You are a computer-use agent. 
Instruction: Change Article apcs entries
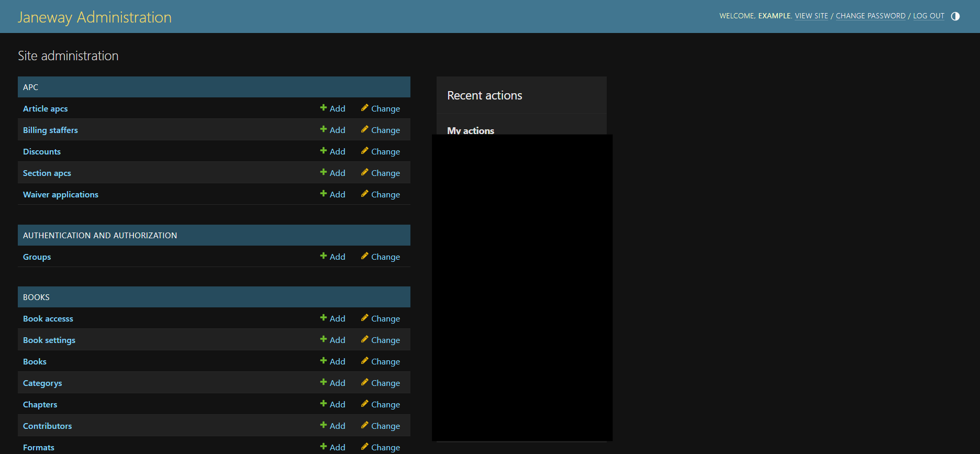tap(381, 108)
